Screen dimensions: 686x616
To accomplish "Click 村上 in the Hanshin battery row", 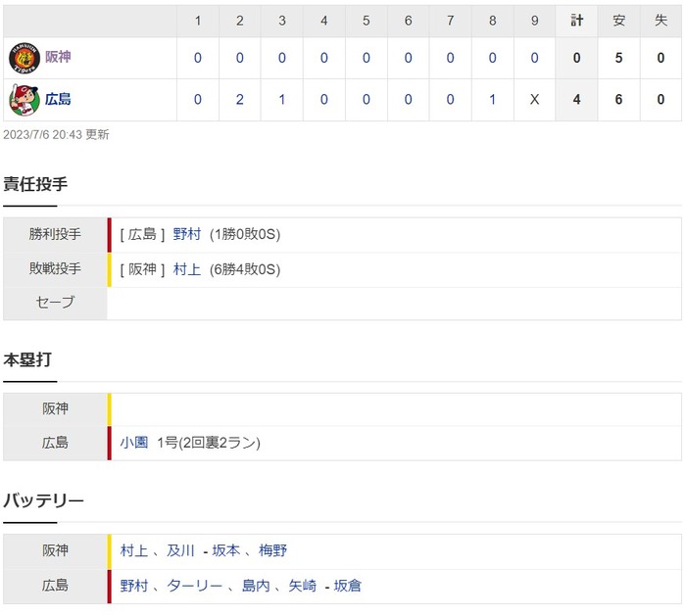I will click(134, 550).
